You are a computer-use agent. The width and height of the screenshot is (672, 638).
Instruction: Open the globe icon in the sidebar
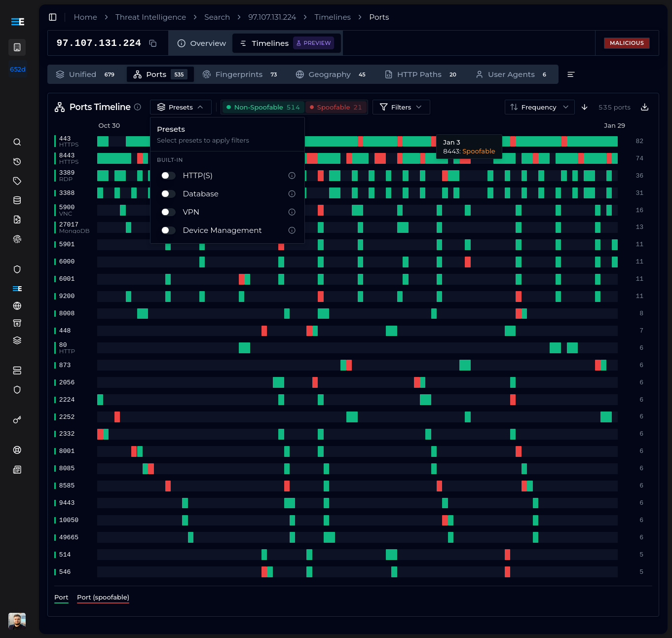pos(17,306)
